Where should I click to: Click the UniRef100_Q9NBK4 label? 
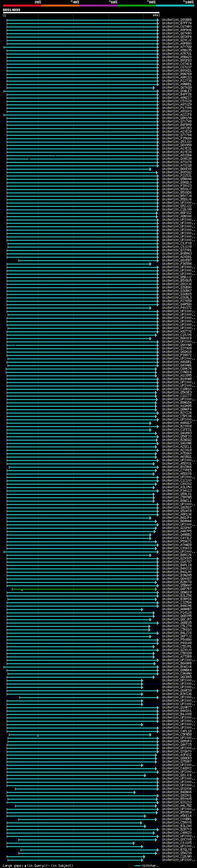pyautogui.click(x=177, y=670)
